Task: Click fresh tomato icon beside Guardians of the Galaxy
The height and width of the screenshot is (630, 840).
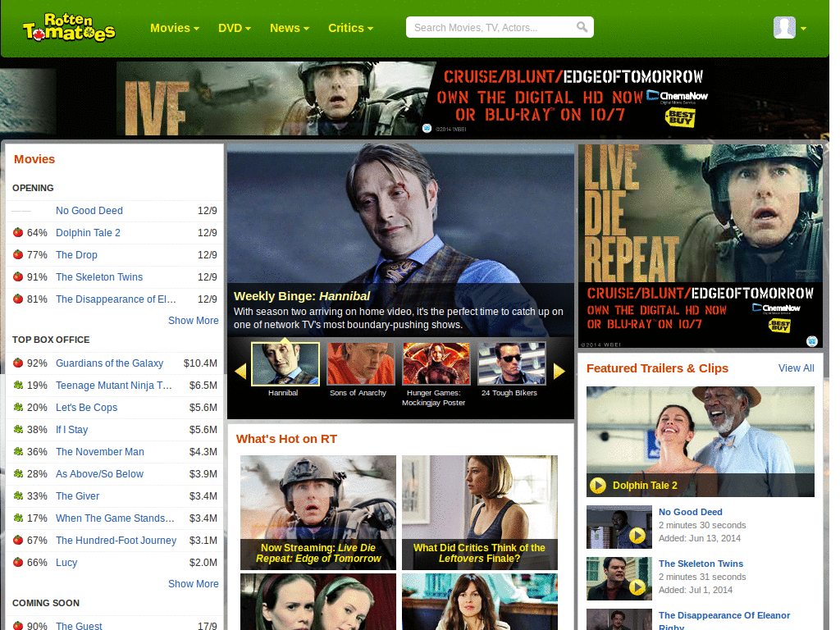Action: pos(18,363)
